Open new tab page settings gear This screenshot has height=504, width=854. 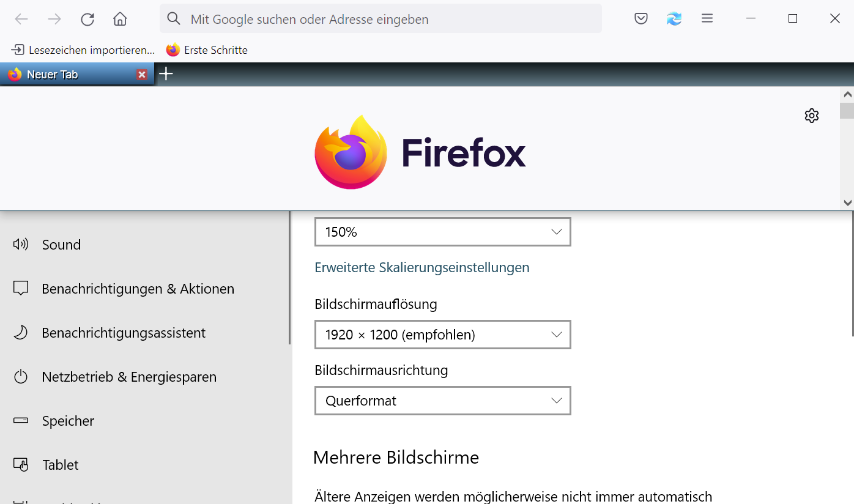click(x=812, y=116)
